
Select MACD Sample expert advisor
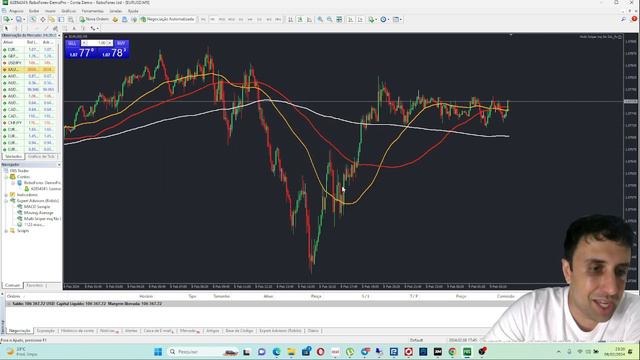36,207
